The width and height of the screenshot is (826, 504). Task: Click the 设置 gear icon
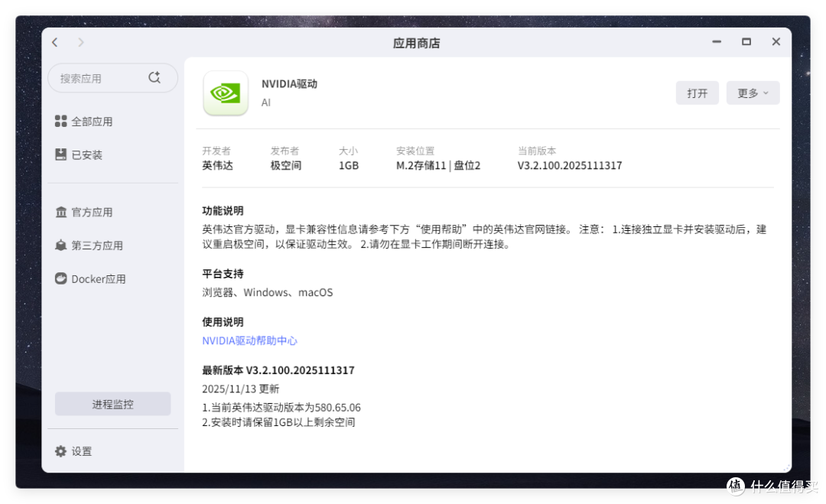tap(60, 450)
